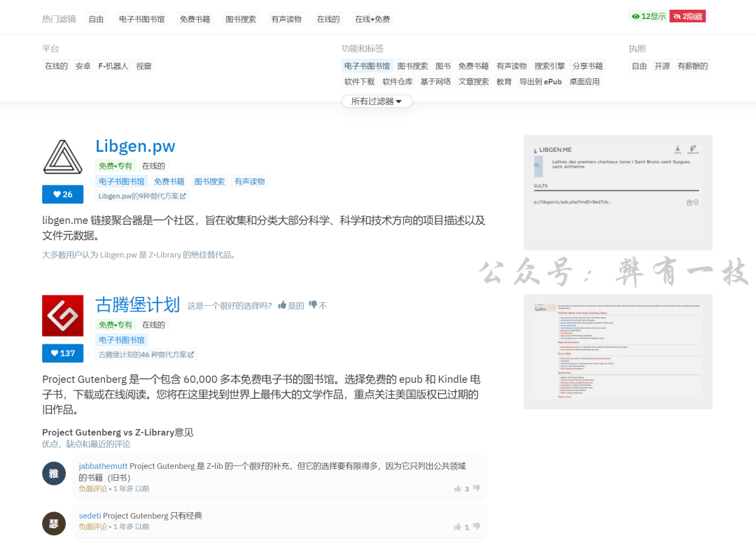
Task: Expand the "所有过滤器" dropdown
Action: [x=377, y=101]
